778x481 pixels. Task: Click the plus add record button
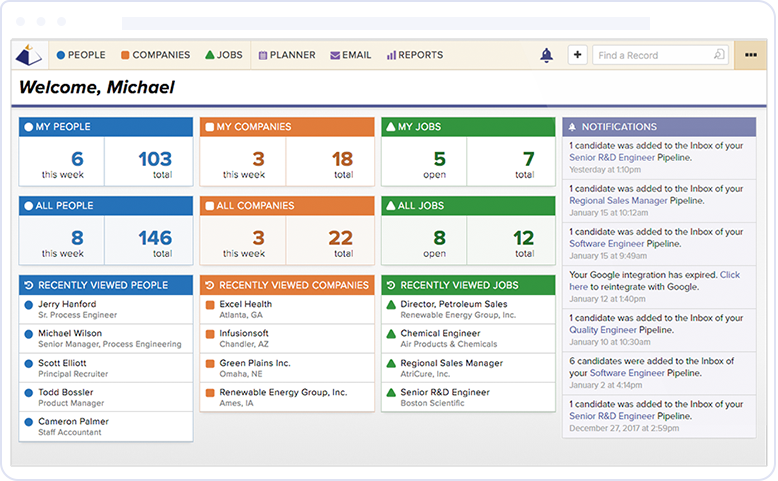coord(577,56)
